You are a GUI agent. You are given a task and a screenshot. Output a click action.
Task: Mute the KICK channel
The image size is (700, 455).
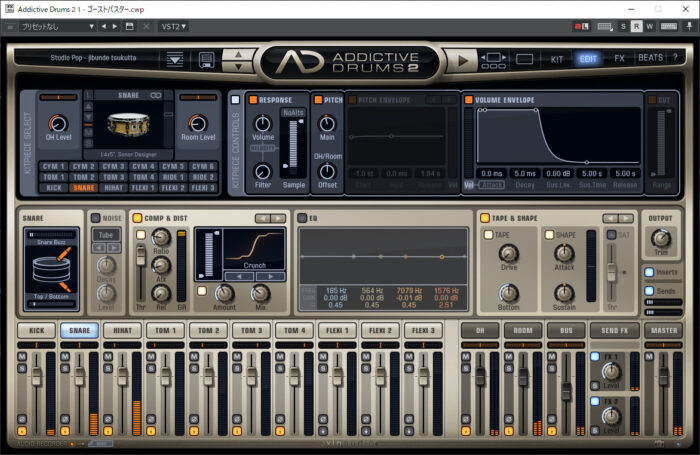[22, 356]
